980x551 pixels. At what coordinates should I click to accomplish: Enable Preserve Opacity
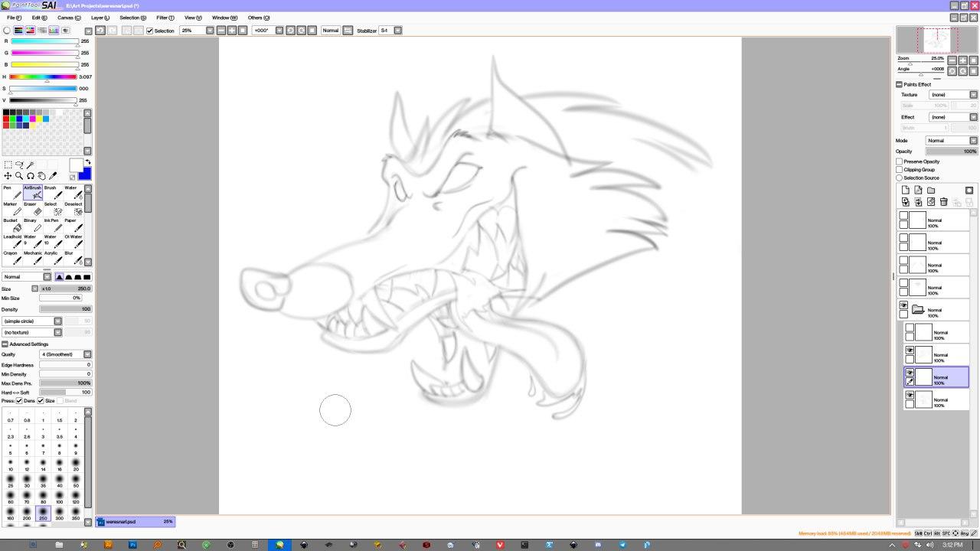click(900, 161)
